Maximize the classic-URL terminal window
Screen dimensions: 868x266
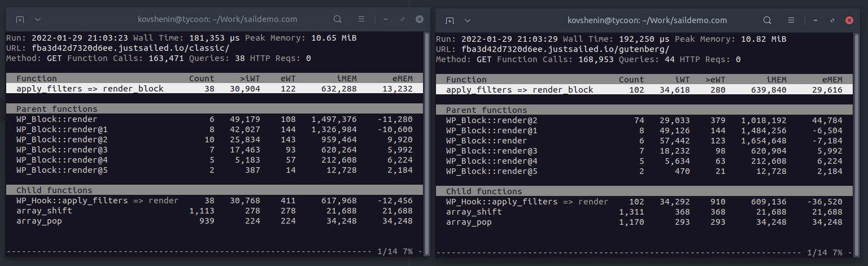[x=403, y=19]
